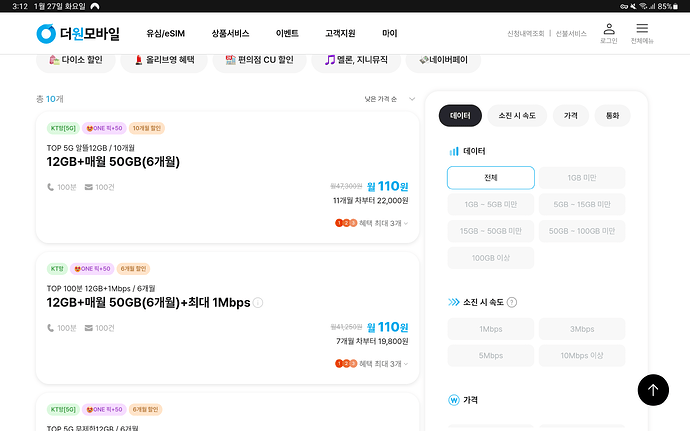Click the help icon beside 소진 시 속도
This screenshot has width=690, height=431.
(x=512, y=302)
